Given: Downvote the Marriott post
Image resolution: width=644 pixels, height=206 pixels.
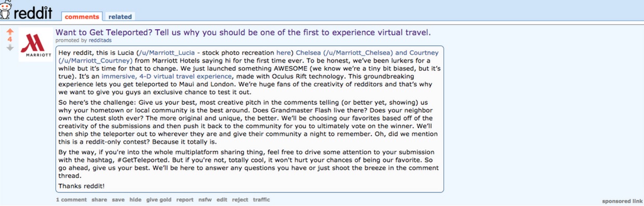Looking at the screenshot, I should tap(9, 47).
